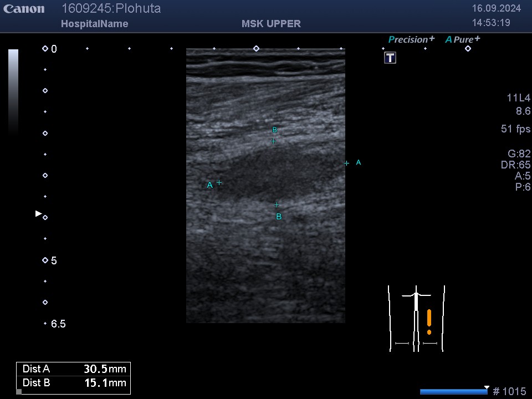Click the G:82 gain parameter
Viewport: 532px width, 399px height.
click(519, 154)
